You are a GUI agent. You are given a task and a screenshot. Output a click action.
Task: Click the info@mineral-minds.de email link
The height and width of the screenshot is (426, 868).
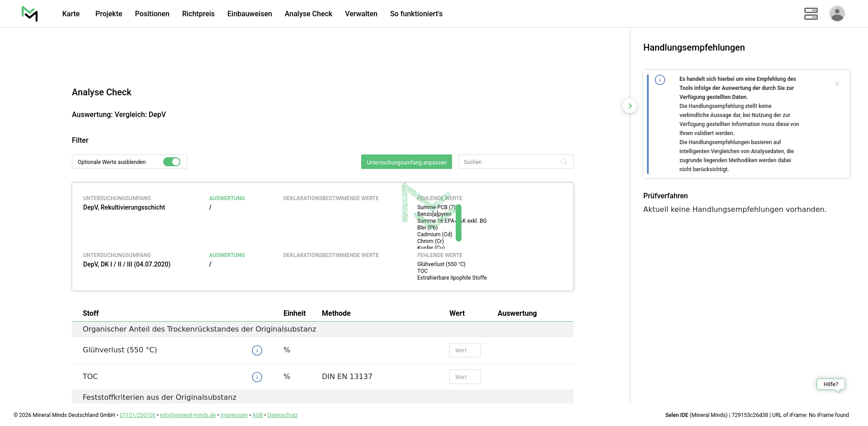pos(188,415)
